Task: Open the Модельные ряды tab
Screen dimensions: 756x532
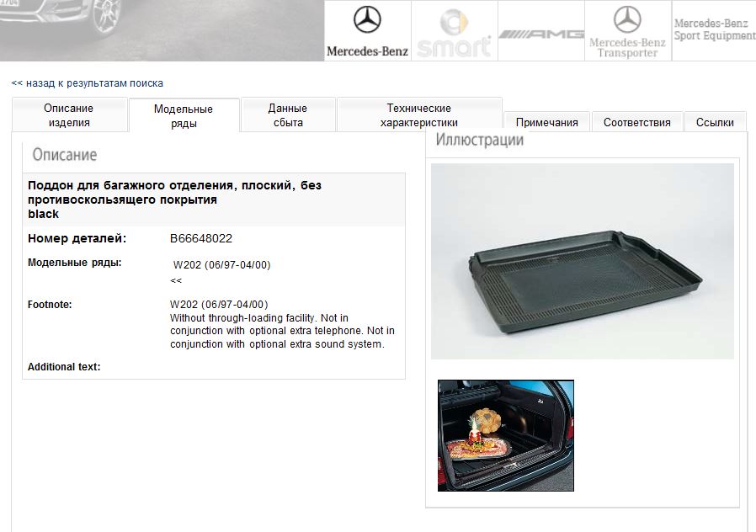Action: [x=184, y=115]
